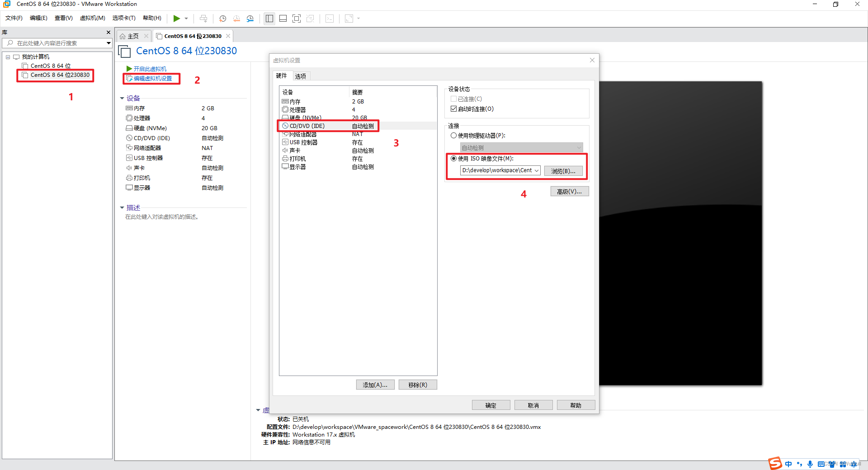This screenshot has width=868, height=470.
Task: Select the 打印机 row in the hardware list
Action: [x=358, y=159]
